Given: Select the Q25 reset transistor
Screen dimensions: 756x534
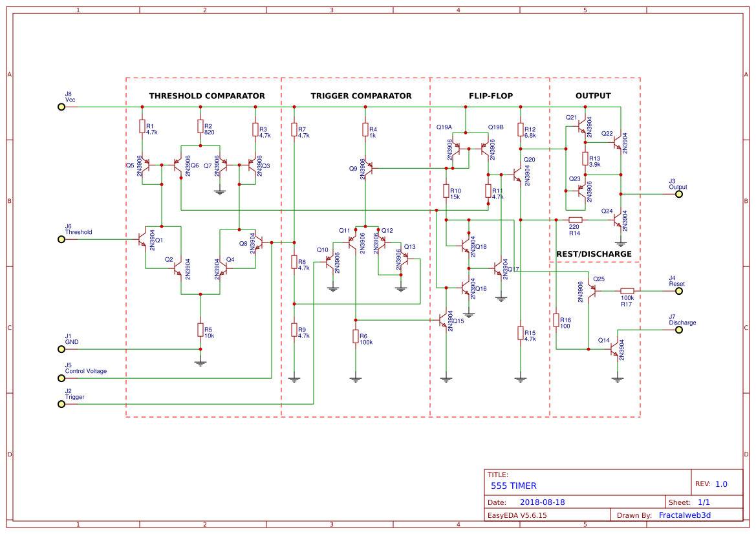Looking at the screenshot, I should pos(591,291).
